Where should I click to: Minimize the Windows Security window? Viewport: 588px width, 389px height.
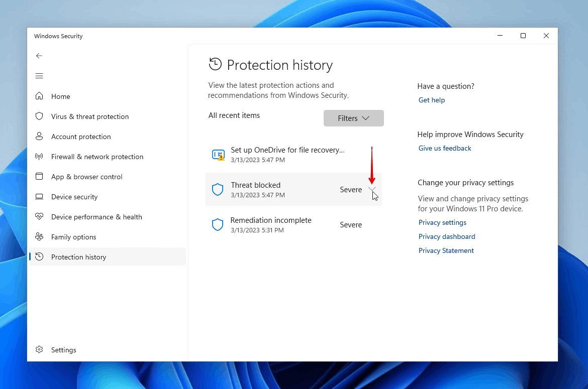click(500, 36)
